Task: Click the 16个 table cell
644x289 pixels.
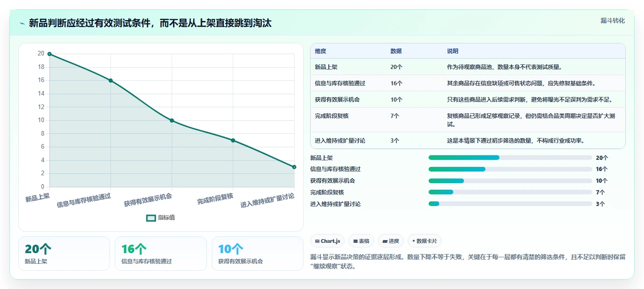Action: 396,83
